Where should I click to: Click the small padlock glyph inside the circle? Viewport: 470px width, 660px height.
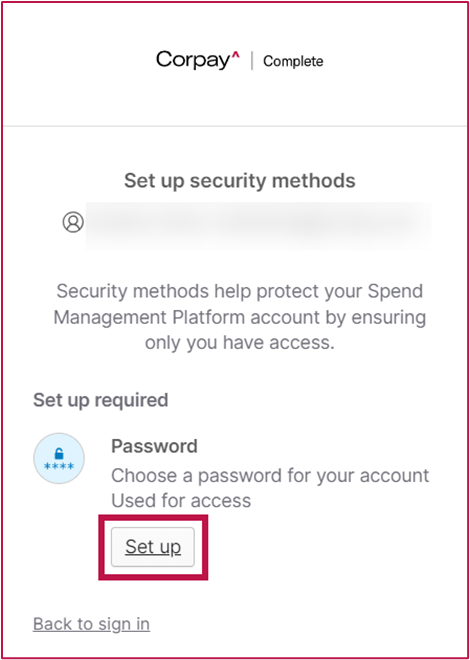tap(59, 453)
